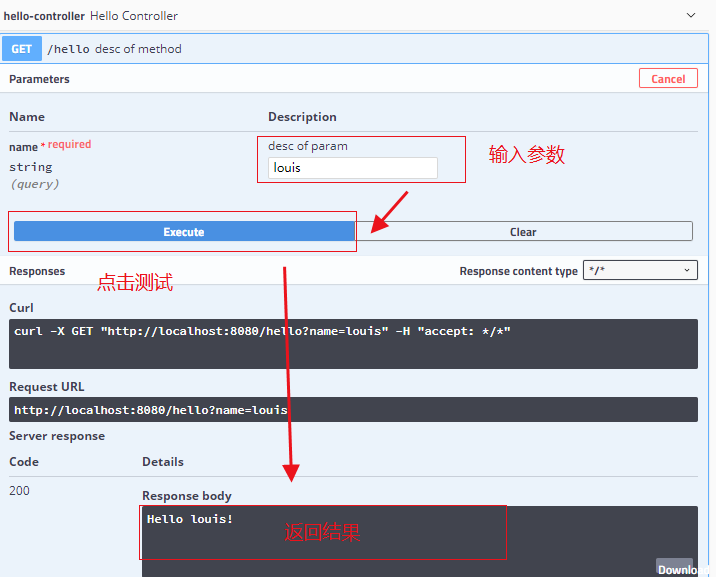The width and height of the screenshot is (716, 577).
Task: Execute the API request
Action: pyautogui.click(x=184, y=231)
